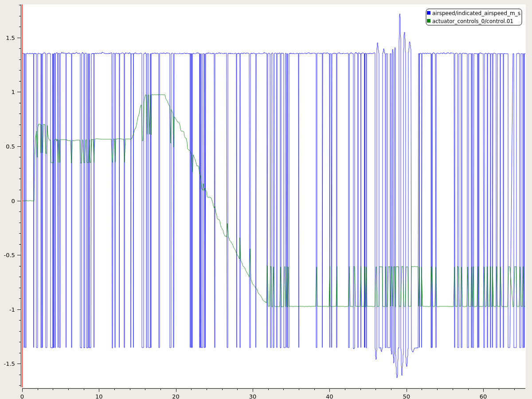The height and width of the screenshot is (399, 532).
Task: Click the "1.5" label on the vertical axis
Action: point(11,37)
